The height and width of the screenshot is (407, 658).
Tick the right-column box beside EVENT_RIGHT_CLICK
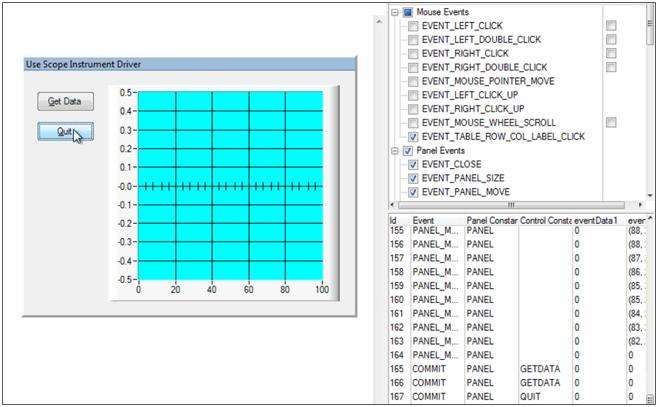click(x=611, y=53)
